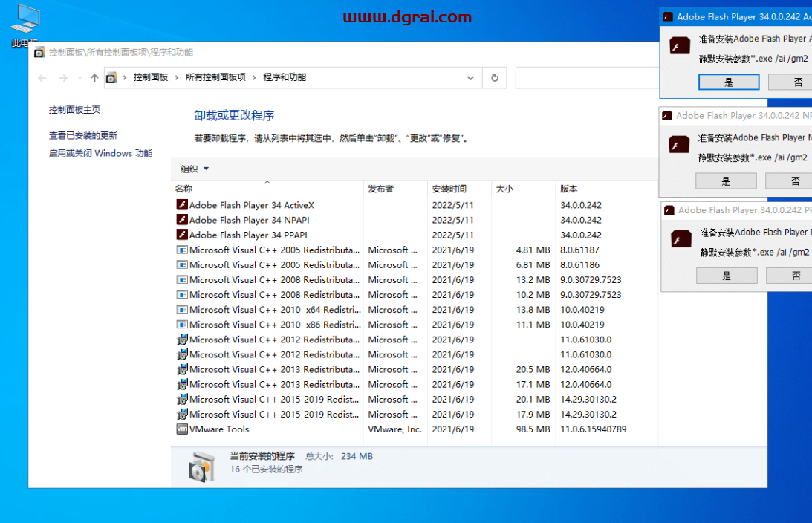This screenshot has height=523, width=812.
Task: Click version 11.0.6.15940789 cell
Action: [x=594, y=429]
